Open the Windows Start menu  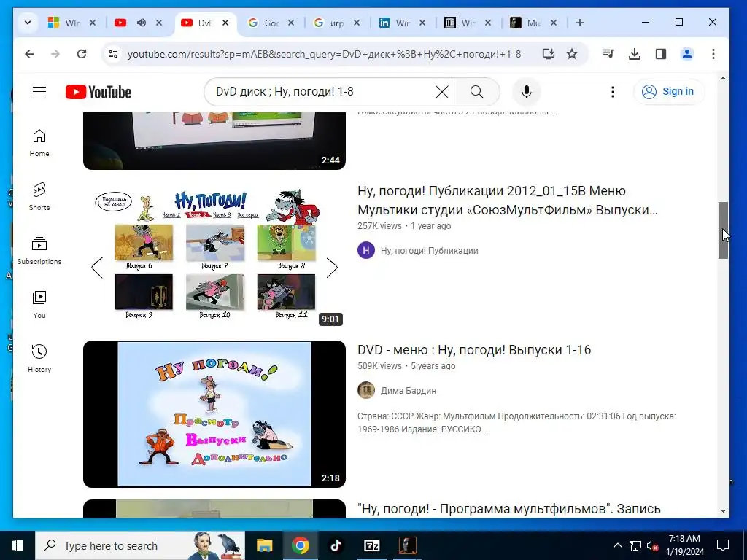point(18,545)
